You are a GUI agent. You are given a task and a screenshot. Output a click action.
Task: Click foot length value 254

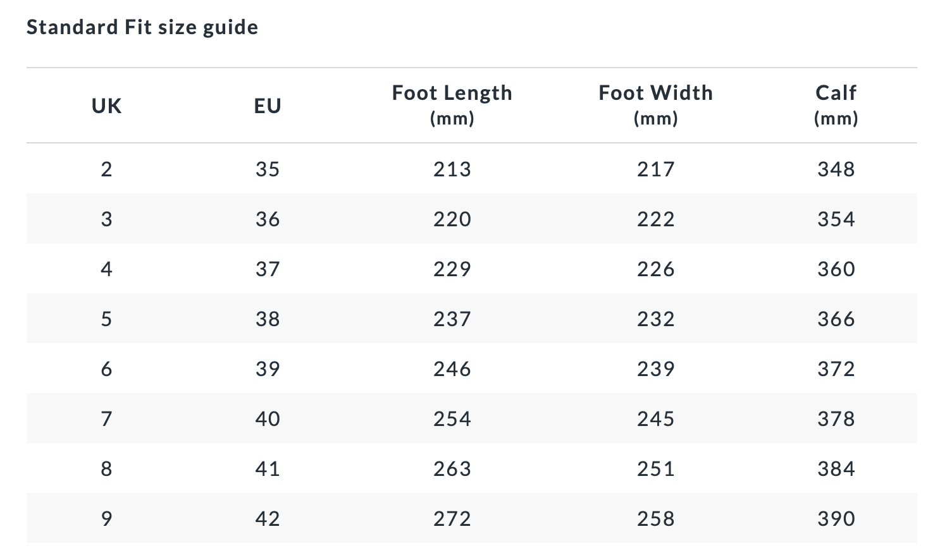tap(452, 418)
